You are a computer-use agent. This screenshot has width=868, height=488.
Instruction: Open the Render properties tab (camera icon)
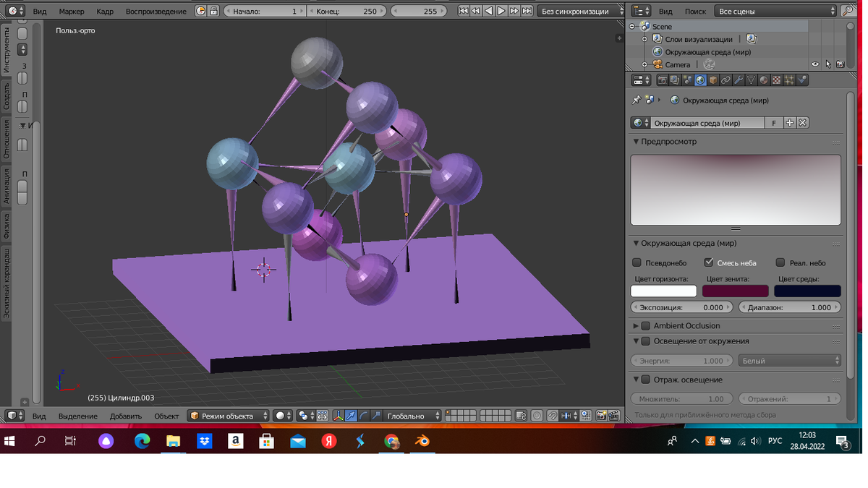[663, 80]
